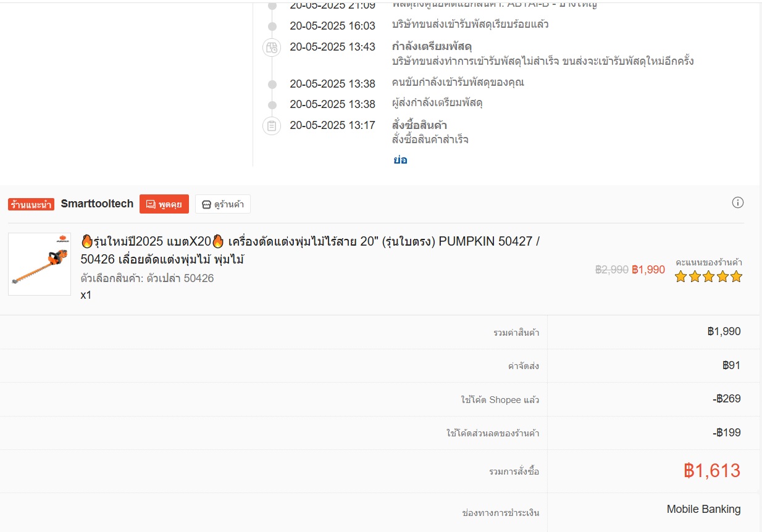This screenshot has height=532, width=762.
Task: Click the shop rating stars
Action: 708,276
